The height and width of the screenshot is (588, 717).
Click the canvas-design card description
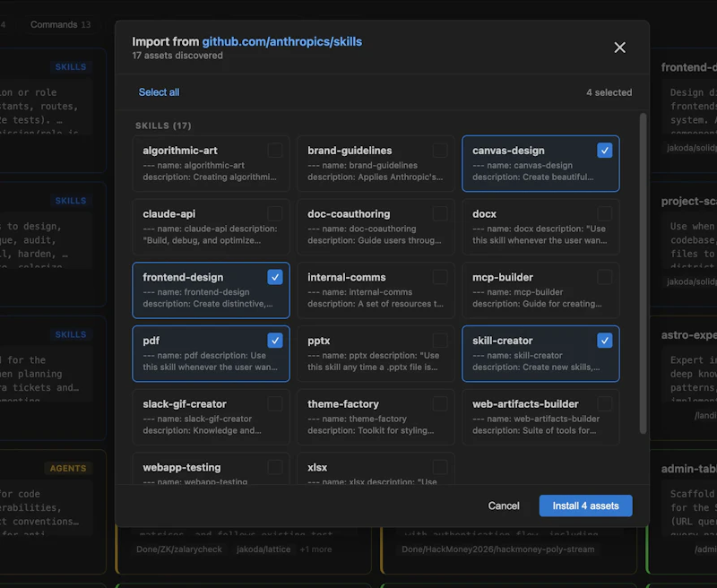click(x=532, y=171)
